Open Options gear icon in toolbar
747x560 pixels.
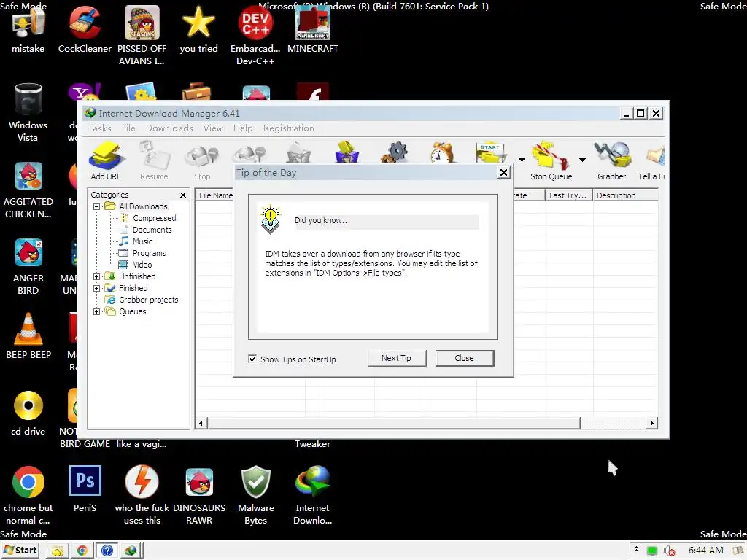pos(395,153)
